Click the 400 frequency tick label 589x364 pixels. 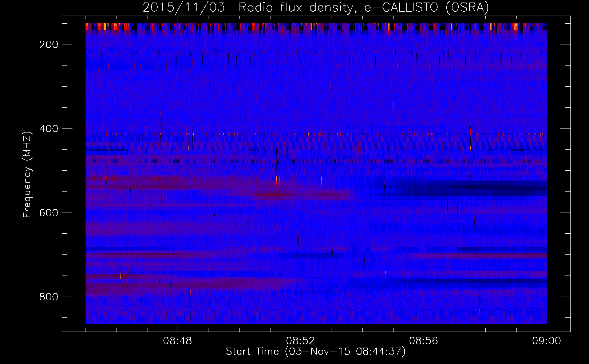pos(49,129)
